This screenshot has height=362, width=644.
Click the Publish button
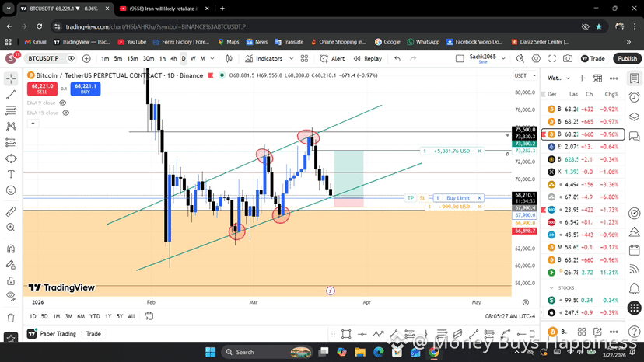tap(627, 59)
